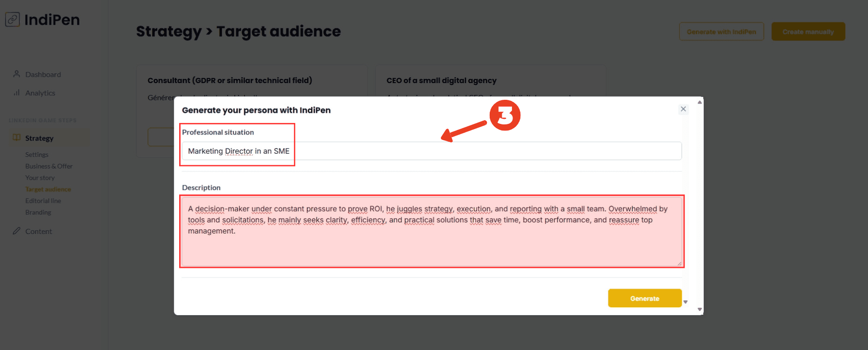Click Generate with IndiPen button
The height and width of the screenshot is (350, 868).
tap(721, 32)
